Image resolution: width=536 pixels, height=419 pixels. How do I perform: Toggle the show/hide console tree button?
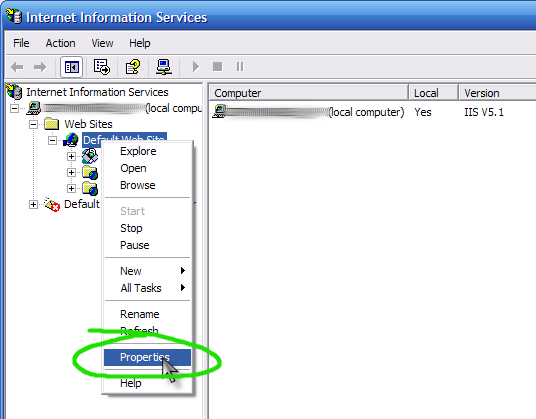pos(71,67)
